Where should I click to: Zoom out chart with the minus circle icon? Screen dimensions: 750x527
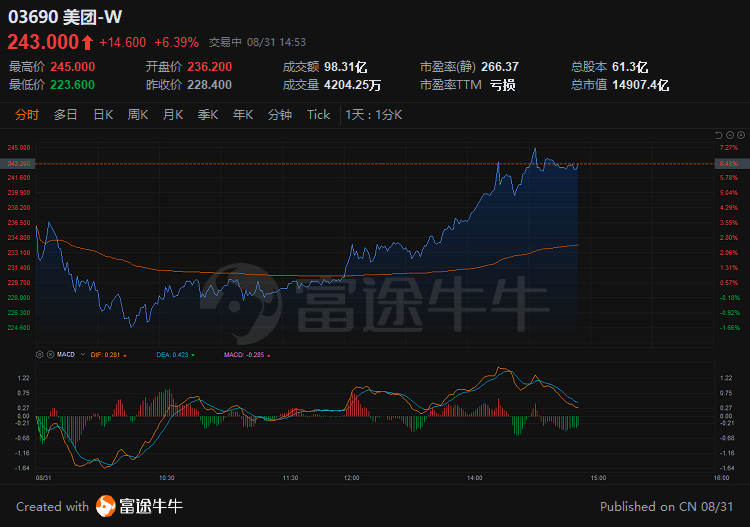coord(730,135)
